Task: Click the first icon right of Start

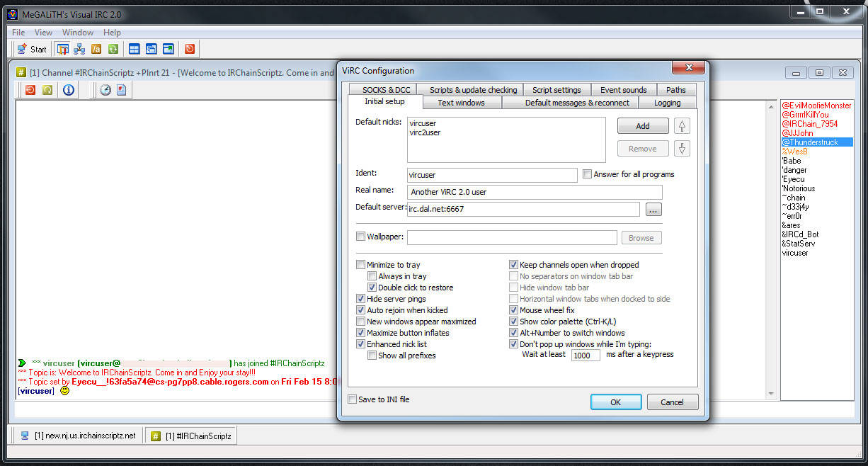Action: [63, 49]
